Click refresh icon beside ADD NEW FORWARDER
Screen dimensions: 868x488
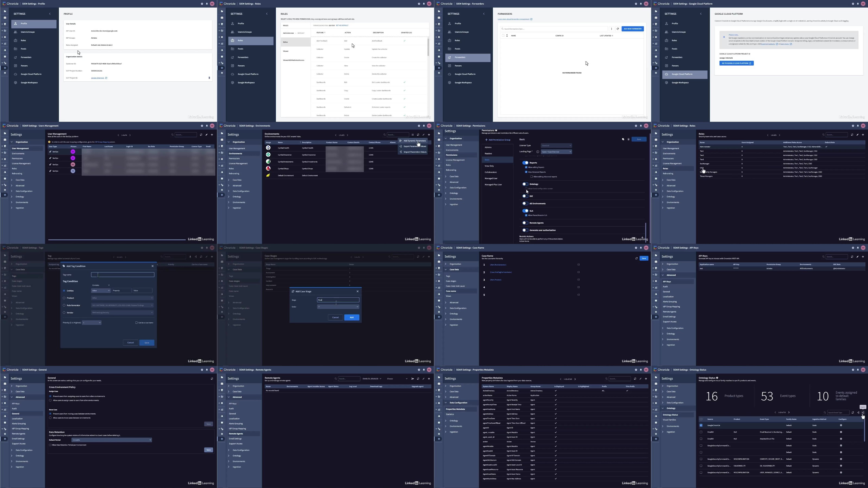pyautogui.click(x=618, y=29)
